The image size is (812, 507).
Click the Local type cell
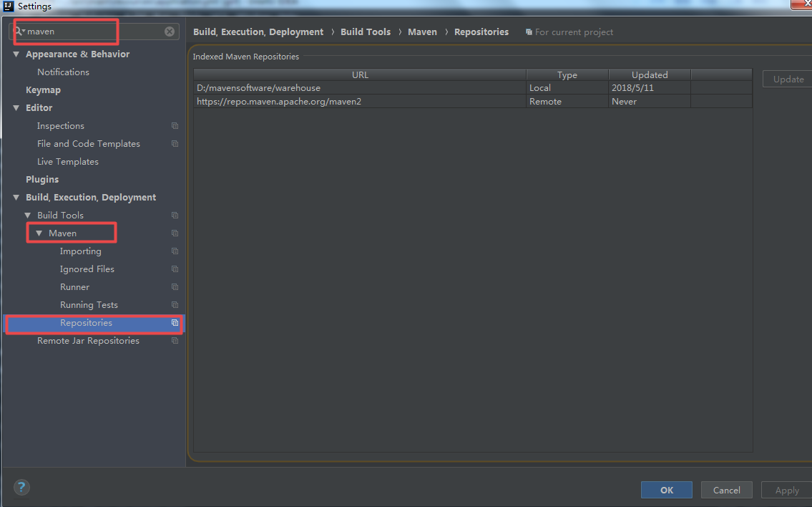[x=567, y=87]
